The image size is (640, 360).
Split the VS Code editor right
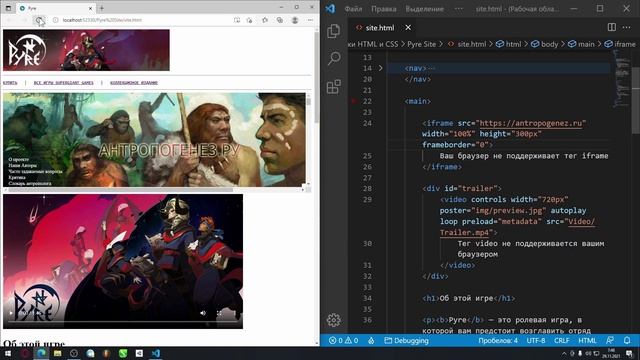click(x=611, y=27)
